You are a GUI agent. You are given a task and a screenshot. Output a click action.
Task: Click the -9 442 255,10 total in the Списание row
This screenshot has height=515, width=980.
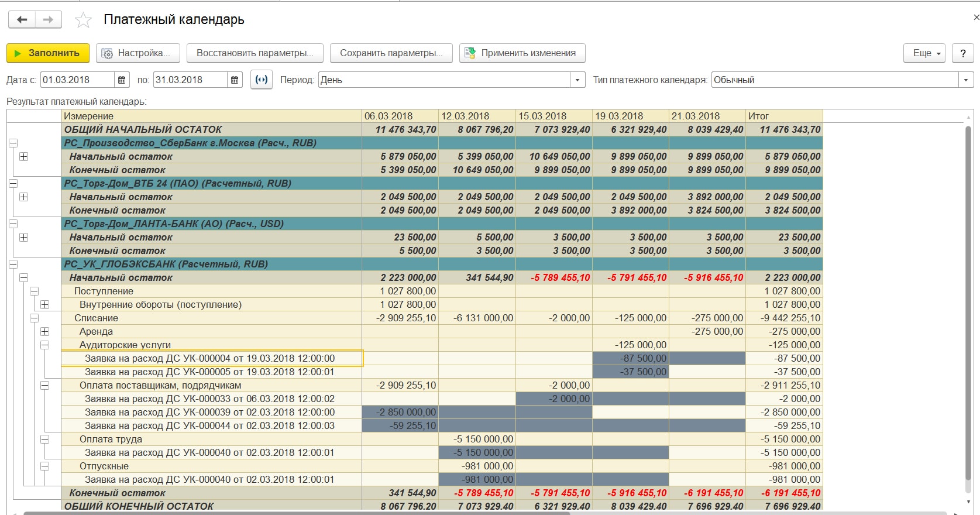[x=790, y=318]
